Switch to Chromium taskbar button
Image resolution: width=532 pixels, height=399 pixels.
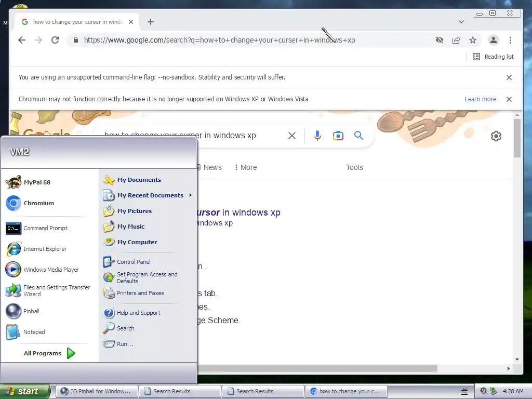coord(346,391)
